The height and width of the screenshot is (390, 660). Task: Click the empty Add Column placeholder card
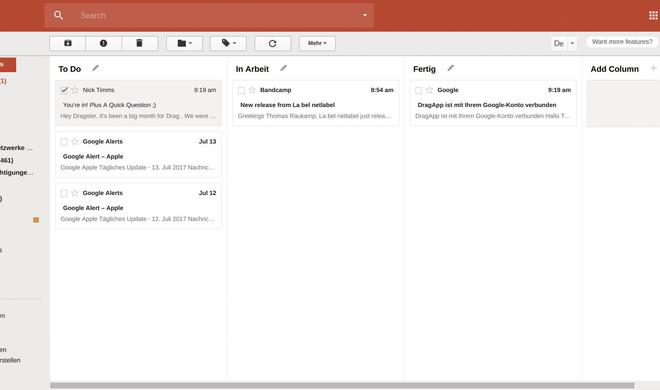tap(623, 103)
